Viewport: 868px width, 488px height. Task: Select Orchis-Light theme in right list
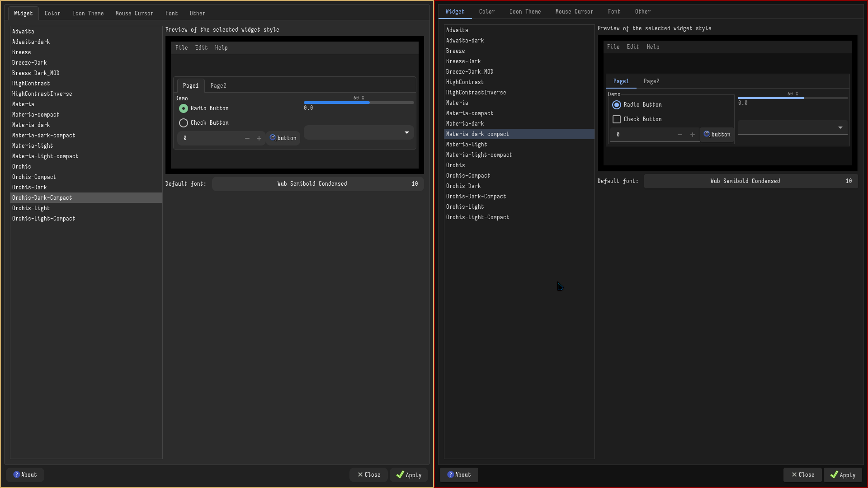click(465, 207)
